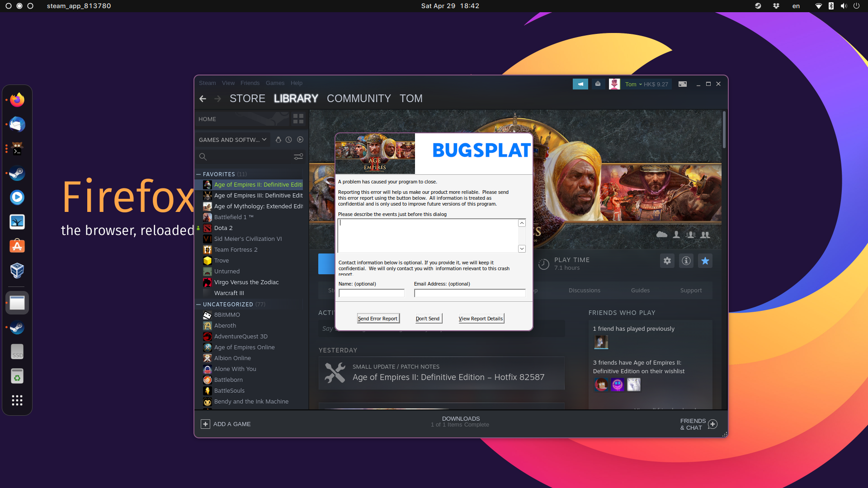Open game info details icon

pyautogui.click(x=686, y=261)
